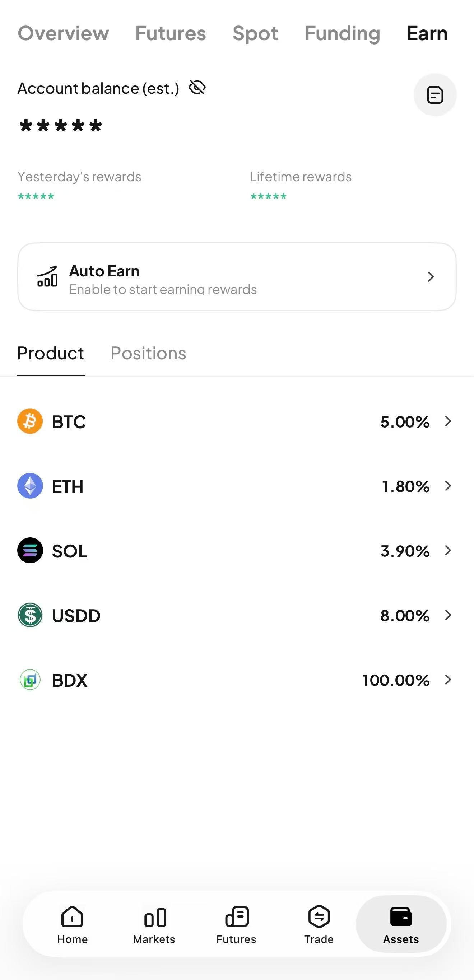Tap the Auto Earn chart icon
The height and width of the screenshot is (980, 474).
coord(47,276)
